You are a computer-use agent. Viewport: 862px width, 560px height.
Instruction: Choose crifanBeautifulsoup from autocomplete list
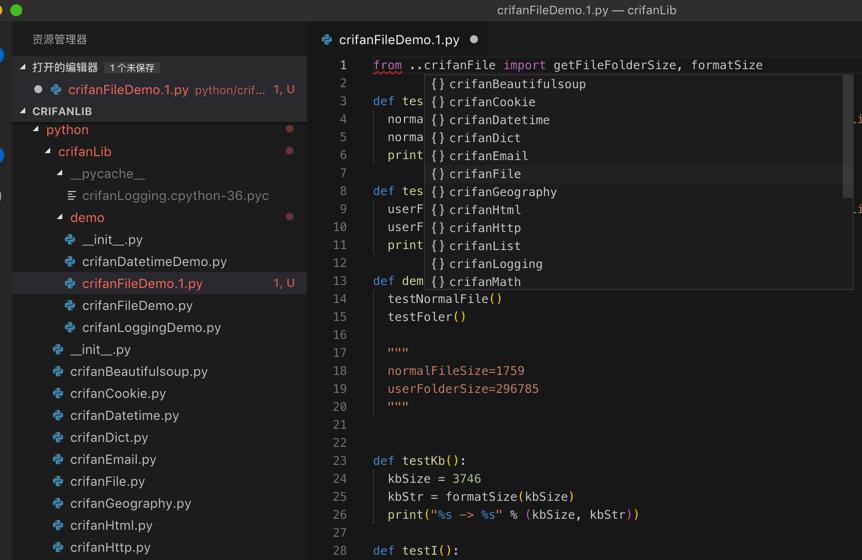click(x=633, y=84)
